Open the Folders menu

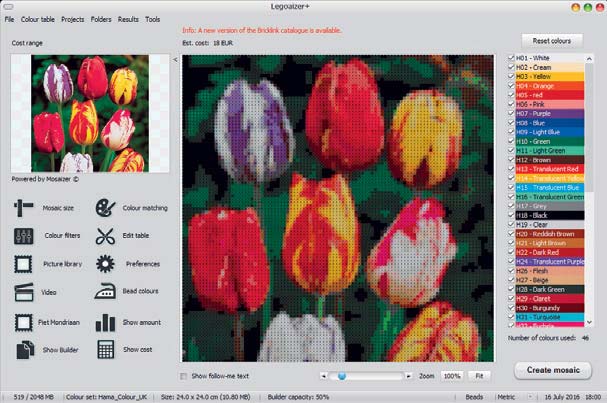tap(101, 19)
